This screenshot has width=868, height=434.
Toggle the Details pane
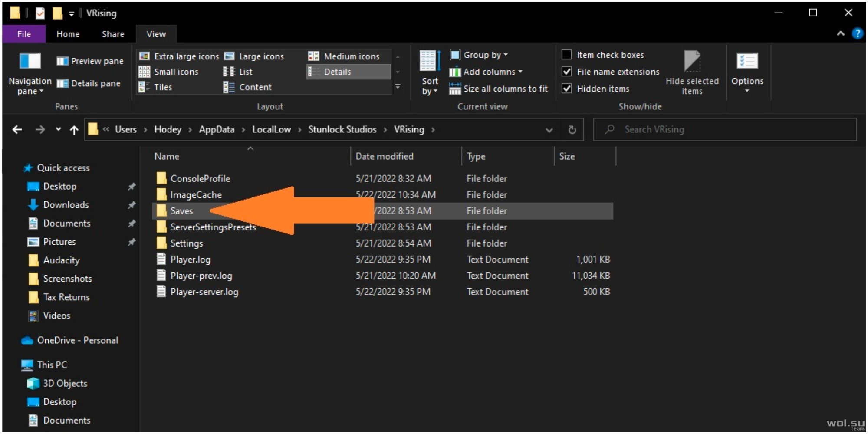pyautogui.click(x=89, y=83)
